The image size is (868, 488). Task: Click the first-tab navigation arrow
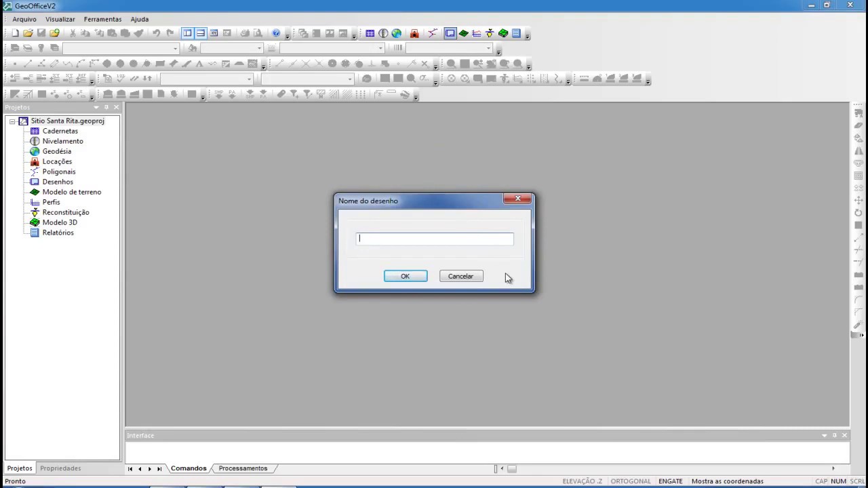click(130, 468)
